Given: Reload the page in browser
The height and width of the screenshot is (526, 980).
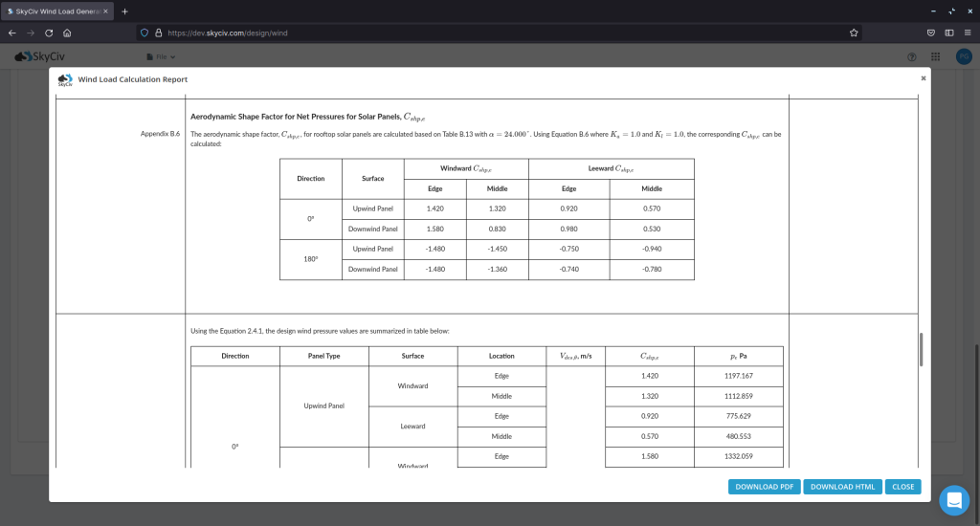Looking at the screenshot, I should click(48, 32).
